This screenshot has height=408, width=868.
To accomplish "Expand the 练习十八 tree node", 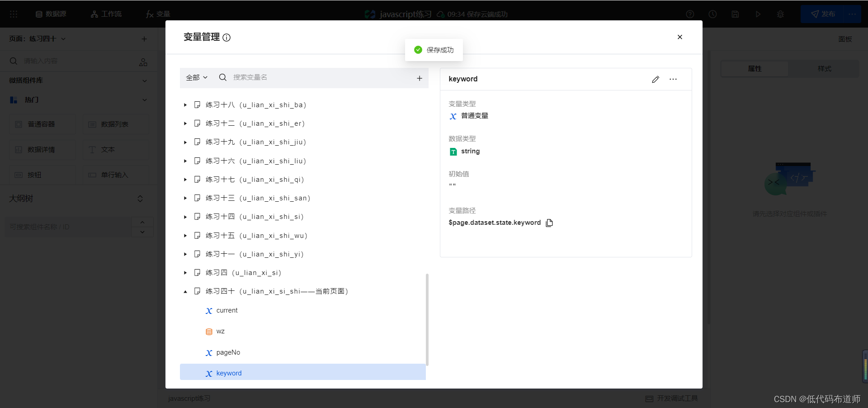I will pyautogui.click(x=185, y=105).
